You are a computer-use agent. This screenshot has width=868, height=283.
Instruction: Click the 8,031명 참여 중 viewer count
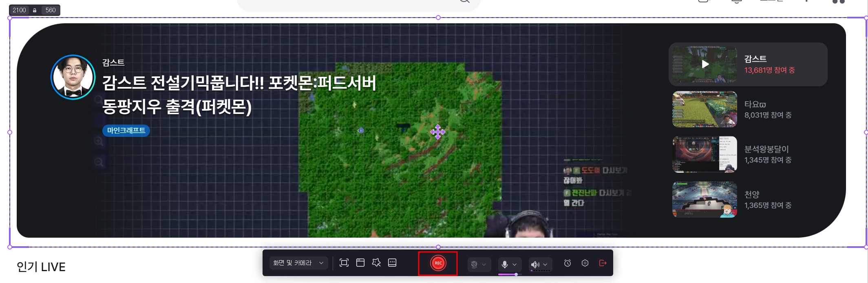click(768, 115)
